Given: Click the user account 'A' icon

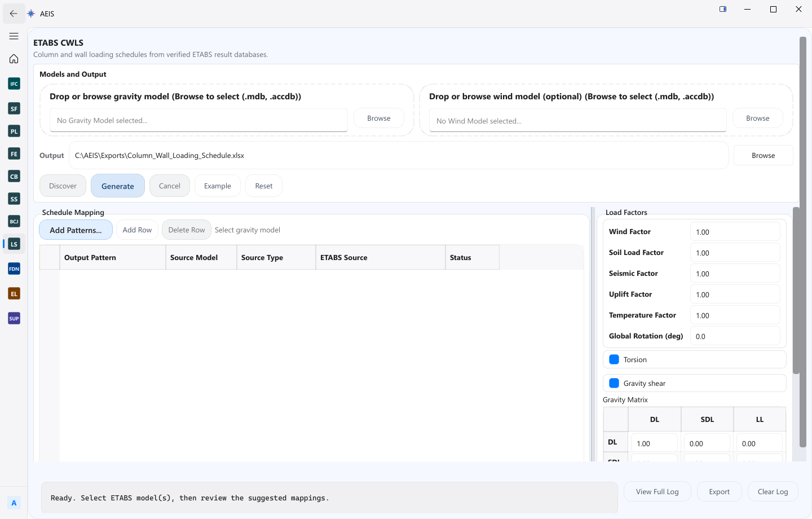Looking at the screenshot, I should [14, 503].
